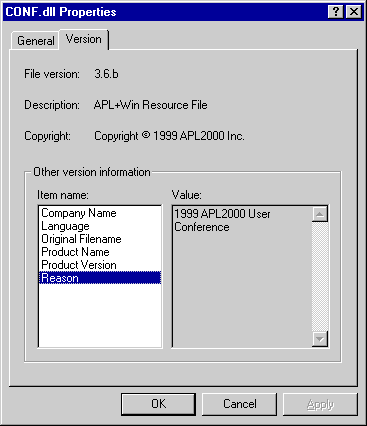Click the title bar Help question mark button

click(336, 12)
